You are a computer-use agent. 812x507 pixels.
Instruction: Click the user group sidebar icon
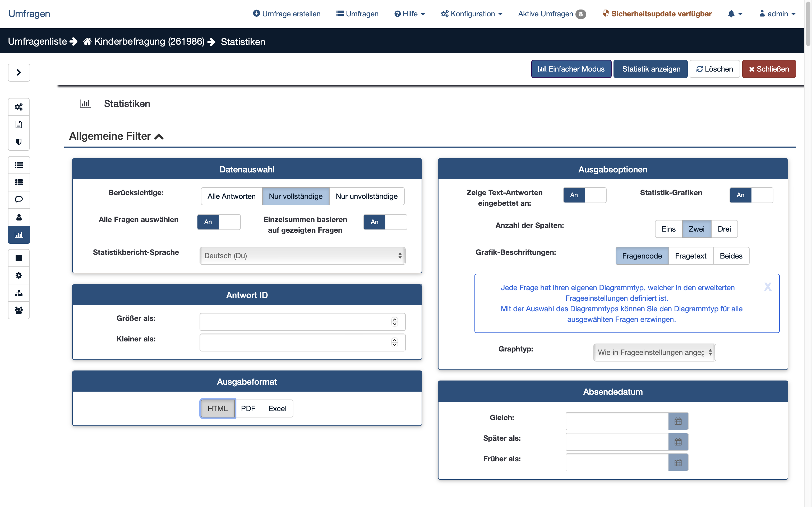coord(19,310)
